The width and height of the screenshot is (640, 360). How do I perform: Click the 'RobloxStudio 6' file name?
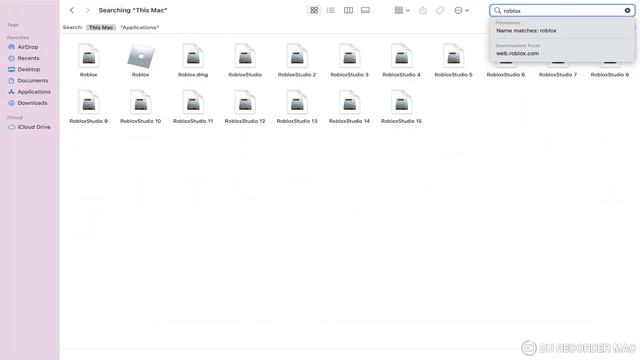pos(506,75)
